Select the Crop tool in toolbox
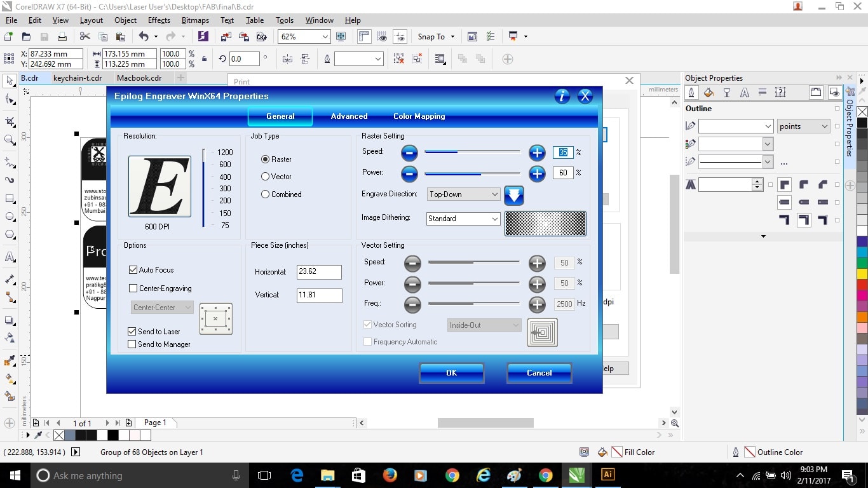The height and width of the screenshot is (488, 868). coord(10,121)
